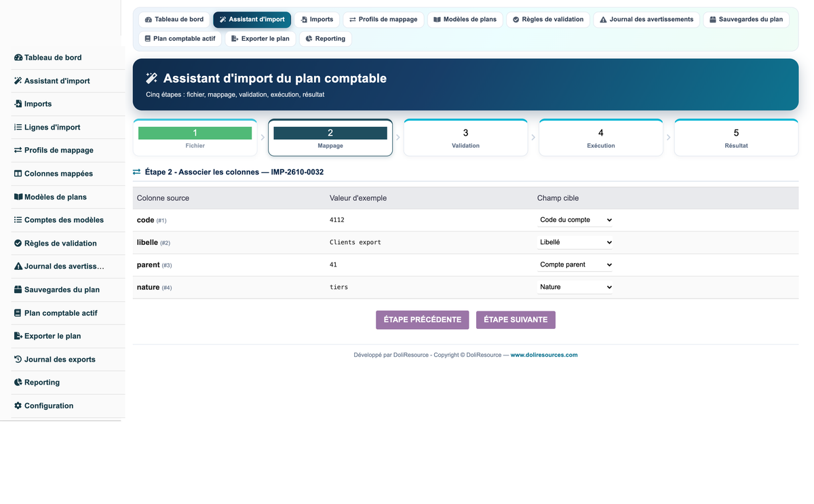This screenshot has width=814, height=504.
Task: Click the sample value tiers
Action: point(338,287)
